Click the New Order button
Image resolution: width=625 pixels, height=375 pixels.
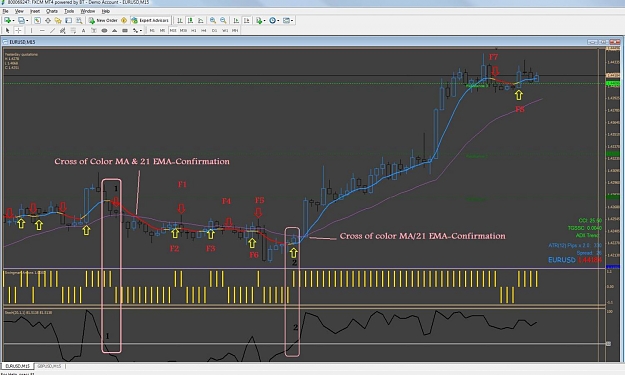[x=103, y=20]
